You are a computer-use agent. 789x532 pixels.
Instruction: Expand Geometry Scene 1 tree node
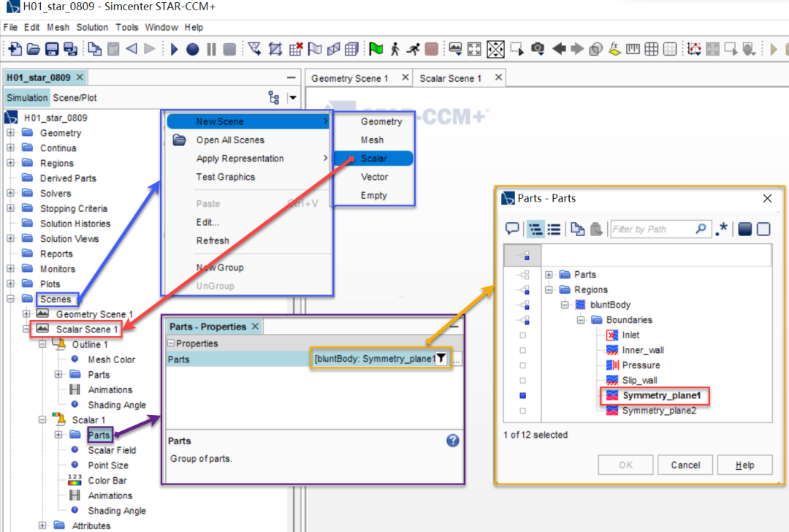tap(26, 314)
